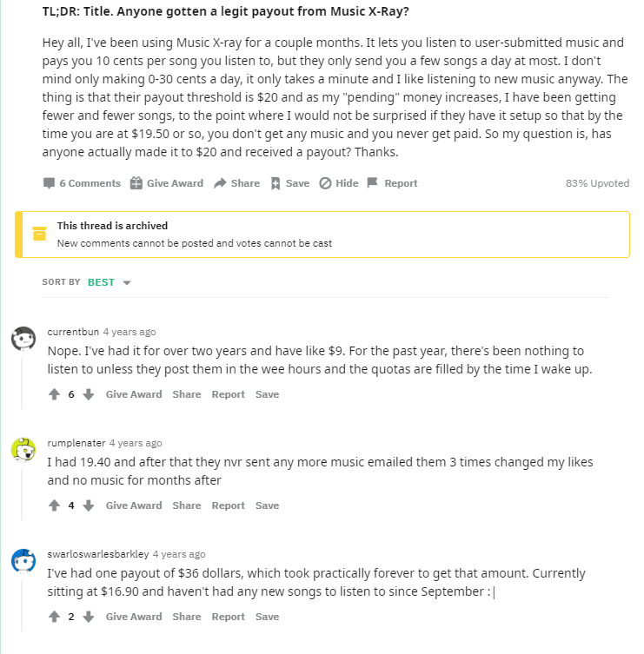This screenshot has height=654, width=644.
Task: Hide the post
Action: point(339,183)
